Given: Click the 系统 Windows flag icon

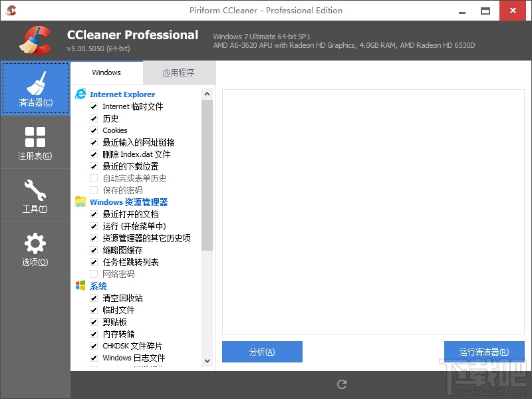Looking at the screenshot, I should click(x=82, y=285).
